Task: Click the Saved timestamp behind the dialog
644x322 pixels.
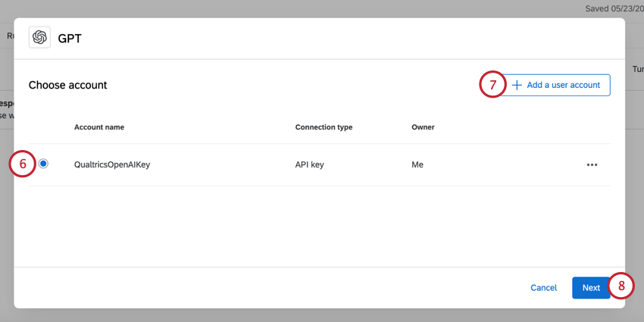Action: (x=614, y=8)
